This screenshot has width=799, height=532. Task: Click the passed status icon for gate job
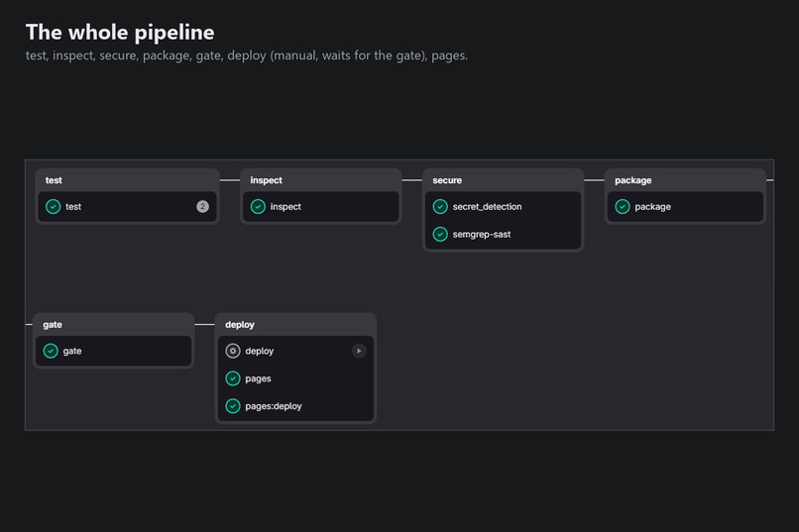point(51,351)
